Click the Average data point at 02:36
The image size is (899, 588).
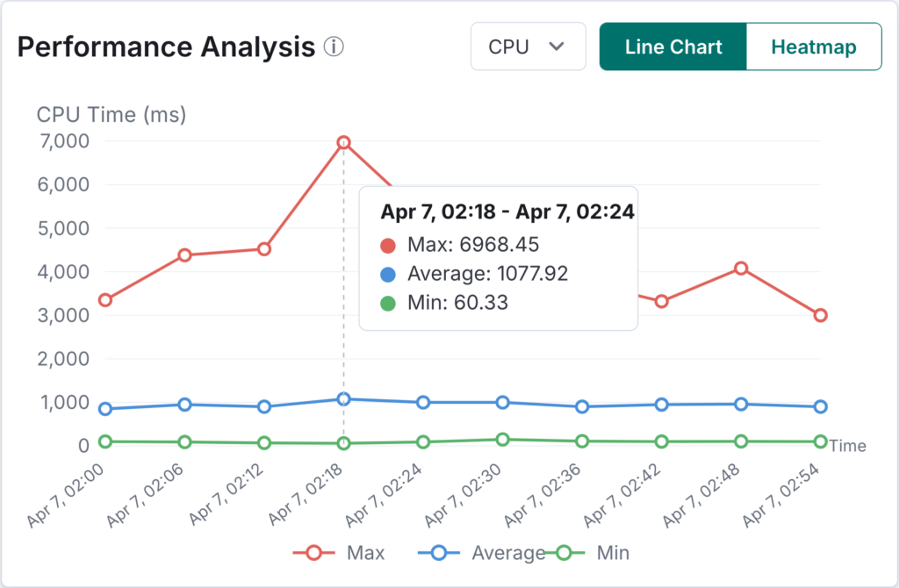click(x=582, y=407)
